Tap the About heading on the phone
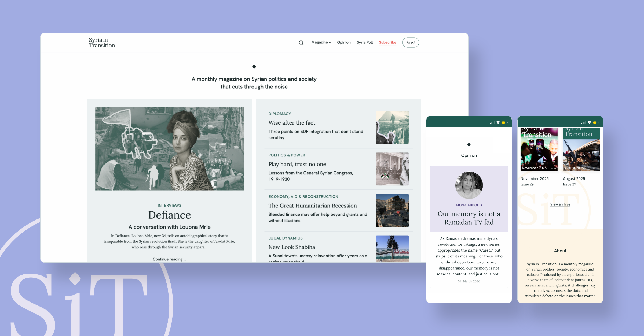Image resolution: width=644 pixels, height=336 pixels. tap(560, 251)
